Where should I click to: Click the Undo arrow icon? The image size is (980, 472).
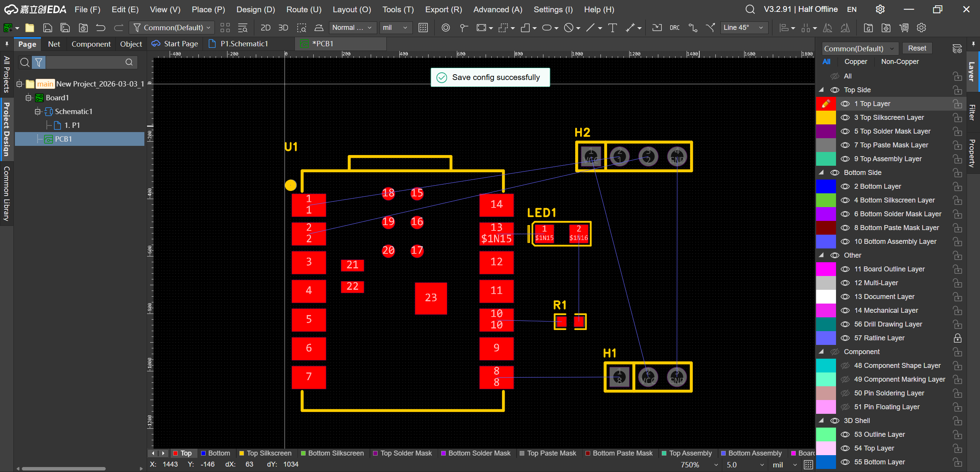tap(100, 28)
